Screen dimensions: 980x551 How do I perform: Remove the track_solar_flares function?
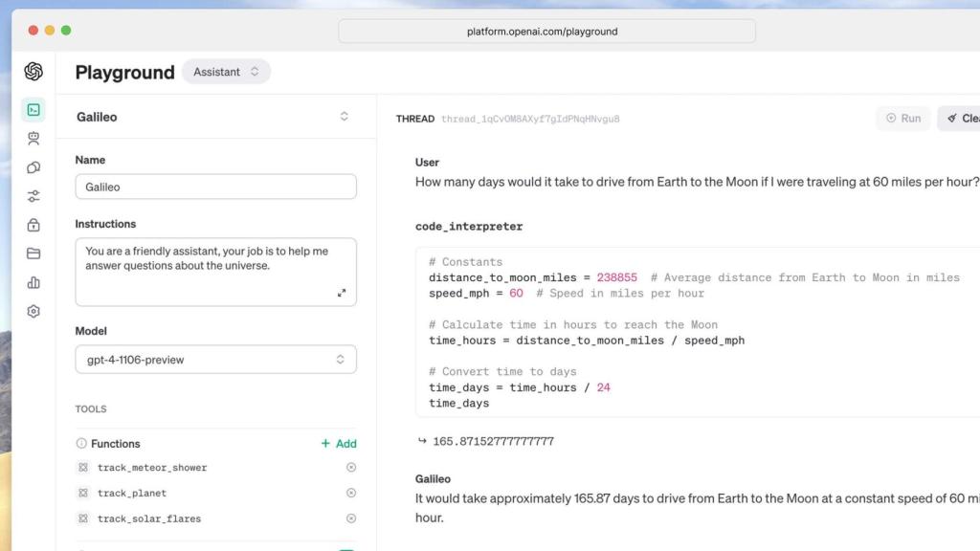[x=351, y=518]
